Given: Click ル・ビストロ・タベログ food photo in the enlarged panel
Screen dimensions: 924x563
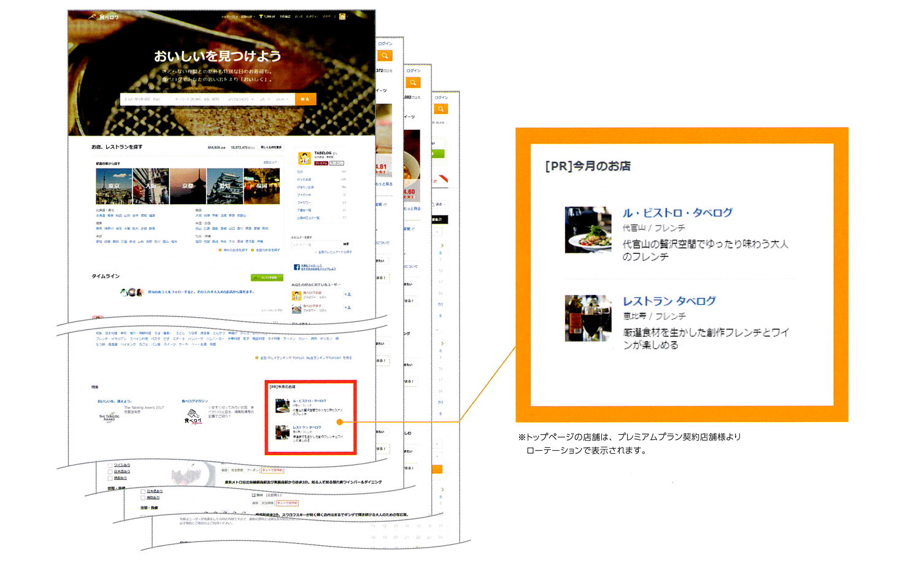Looking at the screenshot, I should tap(588, 230).
